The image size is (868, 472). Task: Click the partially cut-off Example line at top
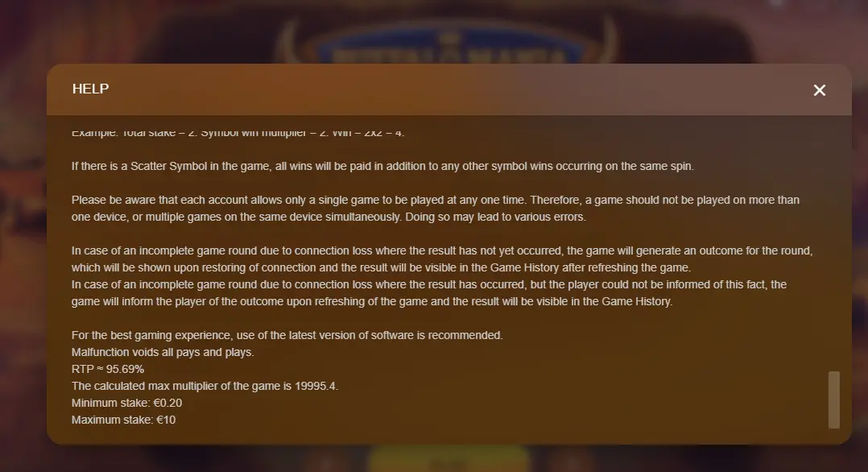click(x=238, y=133)
